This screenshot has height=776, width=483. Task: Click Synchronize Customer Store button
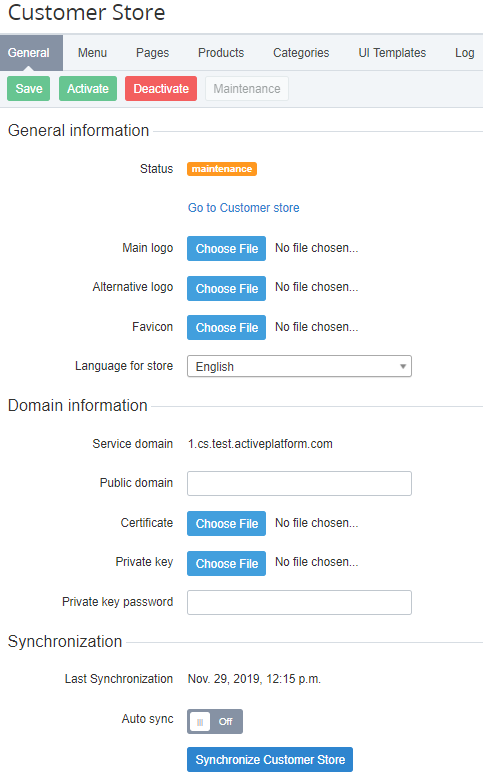point(270,760)
